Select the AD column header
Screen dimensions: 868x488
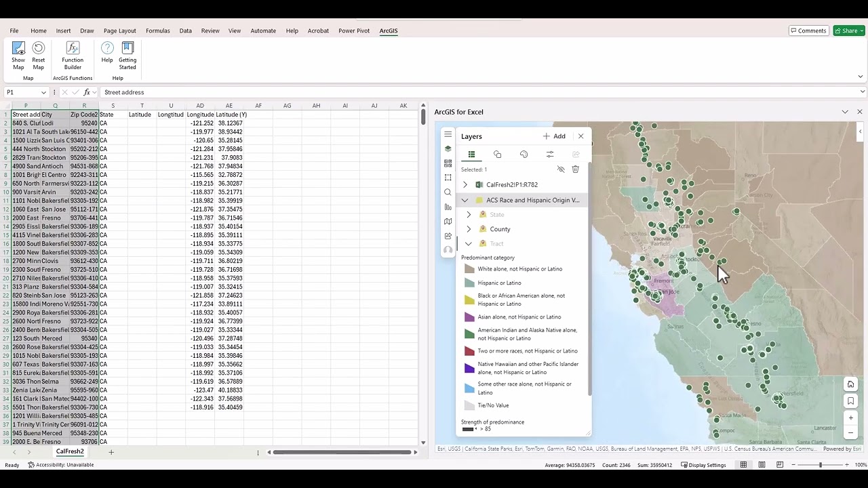[200, 106]
